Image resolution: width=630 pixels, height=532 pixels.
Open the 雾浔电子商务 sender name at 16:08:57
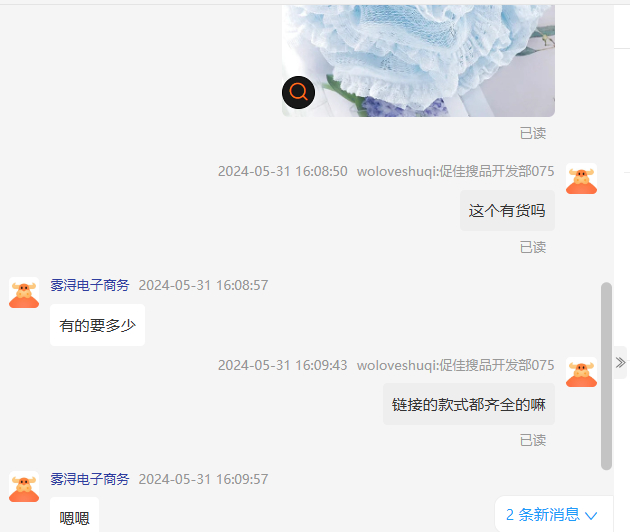point(90,285)
